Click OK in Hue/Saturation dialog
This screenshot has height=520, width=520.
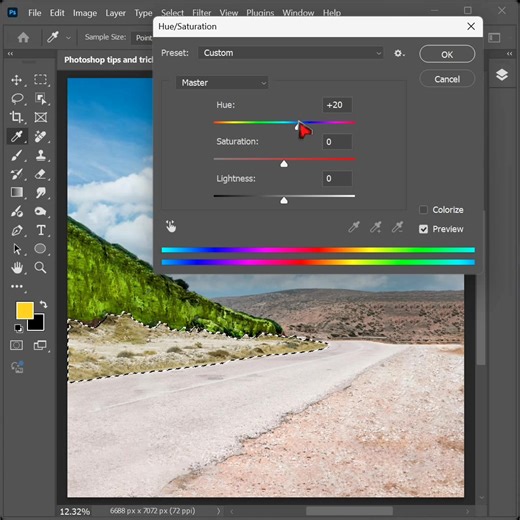(x=447, y=54)
